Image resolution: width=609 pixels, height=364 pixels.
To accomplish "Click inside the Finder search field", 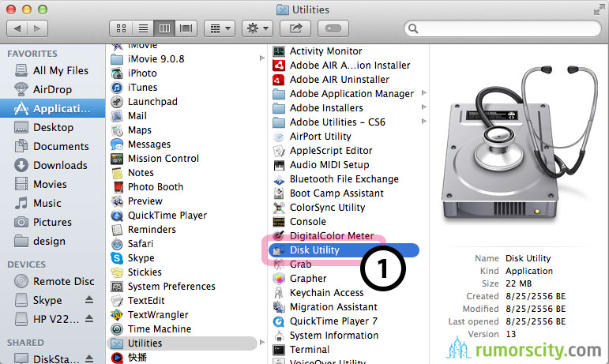I will click(x=502, y=28).
